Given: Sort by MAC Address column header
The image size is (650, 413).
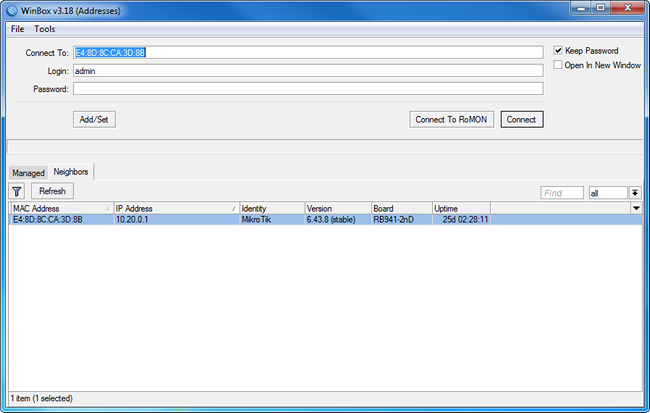Looking at the screenshot, I should (x=61, y=208).
